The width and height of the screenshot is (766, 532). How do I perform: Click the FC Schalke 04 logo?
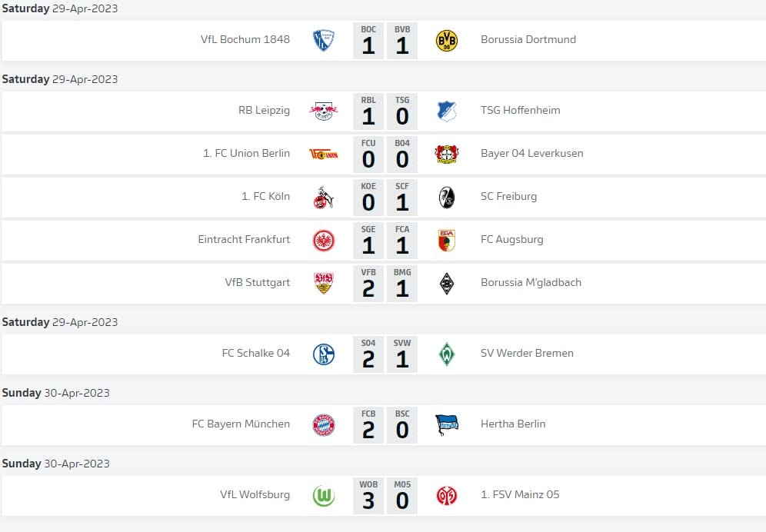click(324, 354)
